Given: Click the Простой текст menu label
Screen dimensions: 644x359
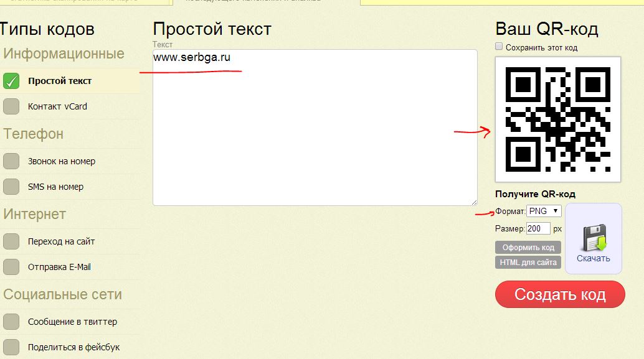Looking at the screenshot, I should coord(60,81).
